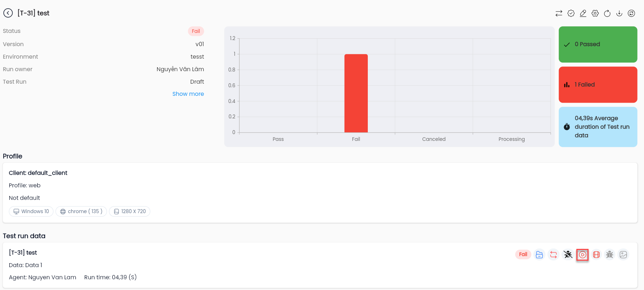
Task: Click the verified badge checkmark icon
Action: point(571,13)
